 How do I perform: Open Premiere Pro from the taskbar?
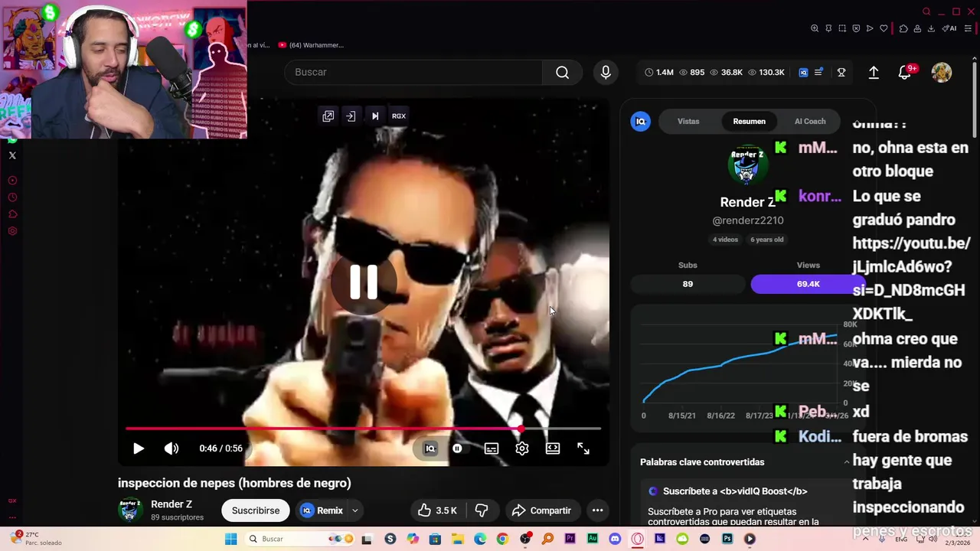click(570, 539)
